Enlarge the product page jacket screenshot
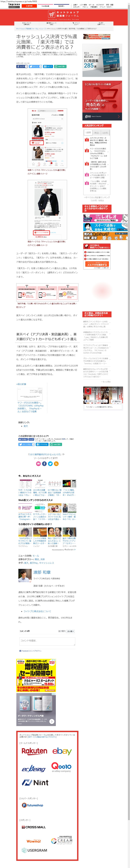Screen dimensions: 130x868 click(47, 209)
